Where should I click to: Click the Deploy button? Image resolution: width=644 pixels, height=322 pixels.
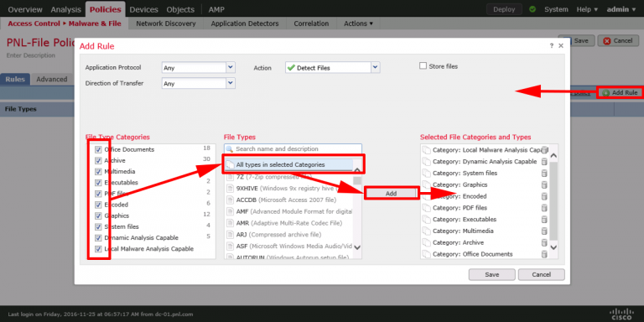tap(504, 9)
